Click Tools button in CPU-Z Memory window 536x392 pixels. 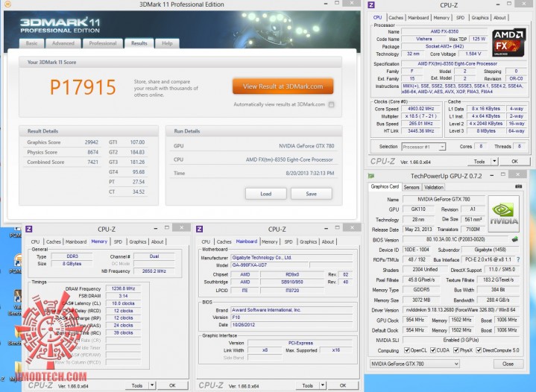point(136,385)
